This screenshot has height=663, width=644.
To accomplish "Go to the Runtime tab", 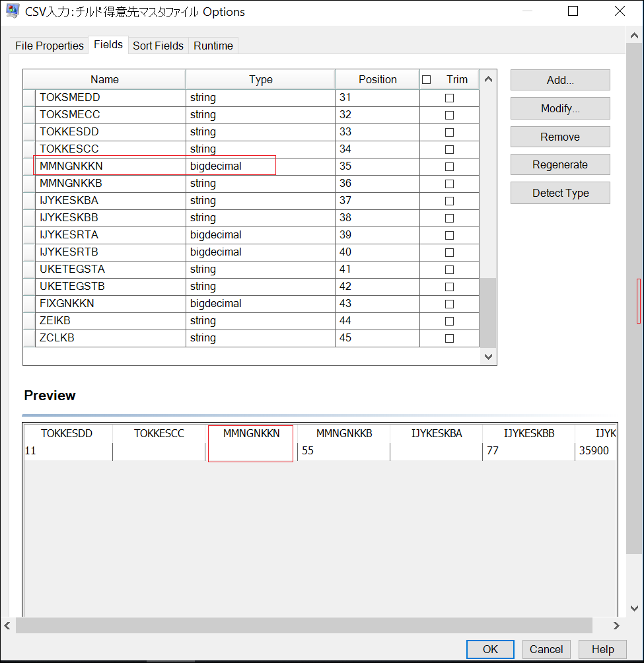I will [213, 46].
